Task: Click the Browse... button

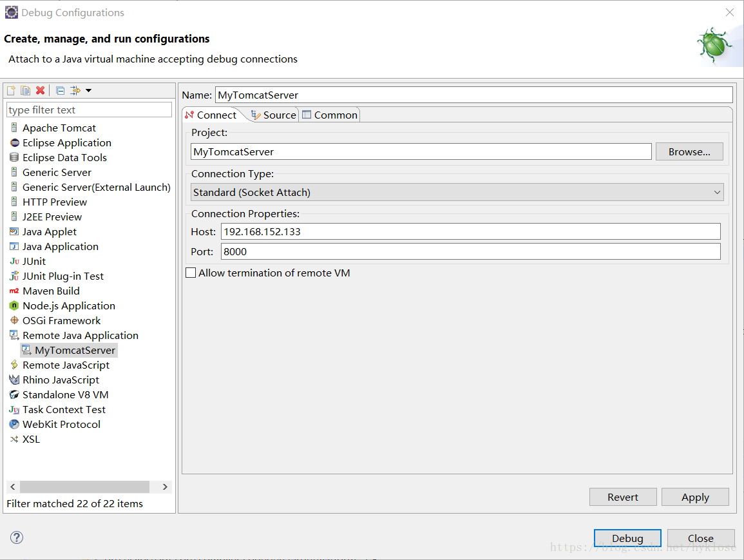Action: tap(689, 151)
